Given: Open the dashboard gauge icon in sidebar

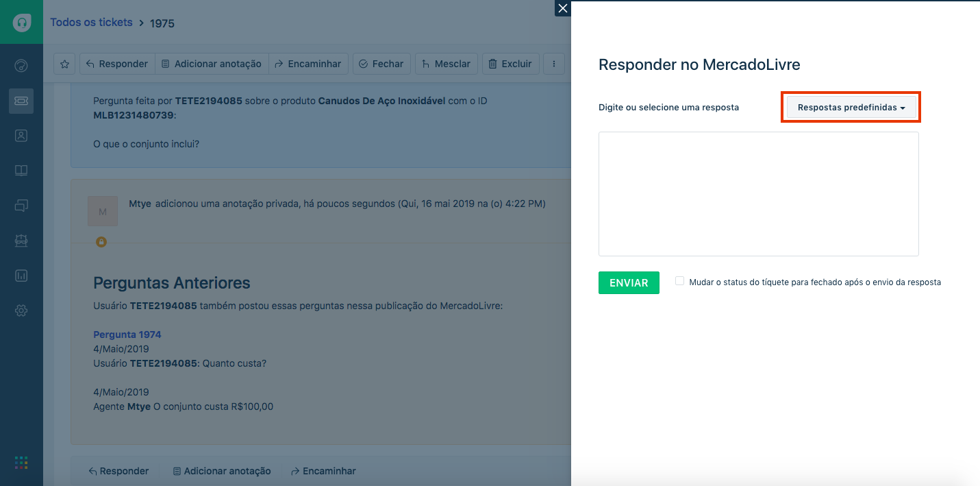Looking at the screenshot, I should click(21, 66).
